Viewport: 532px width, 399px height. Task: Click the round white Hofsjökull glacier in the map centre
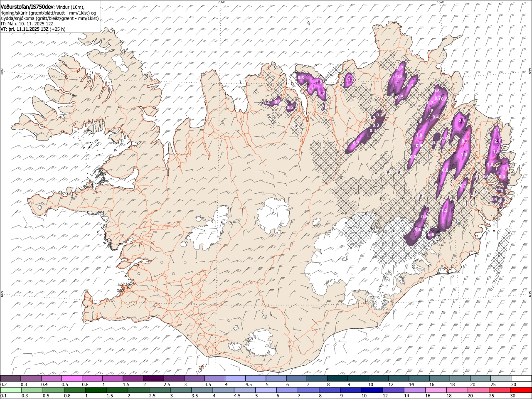pos(273,215)
